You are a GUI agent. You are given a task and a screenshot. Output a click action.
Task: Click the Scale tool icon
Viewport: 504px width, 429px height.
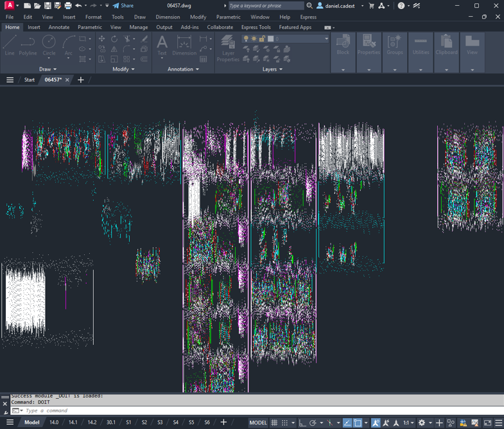pos(114,59)
